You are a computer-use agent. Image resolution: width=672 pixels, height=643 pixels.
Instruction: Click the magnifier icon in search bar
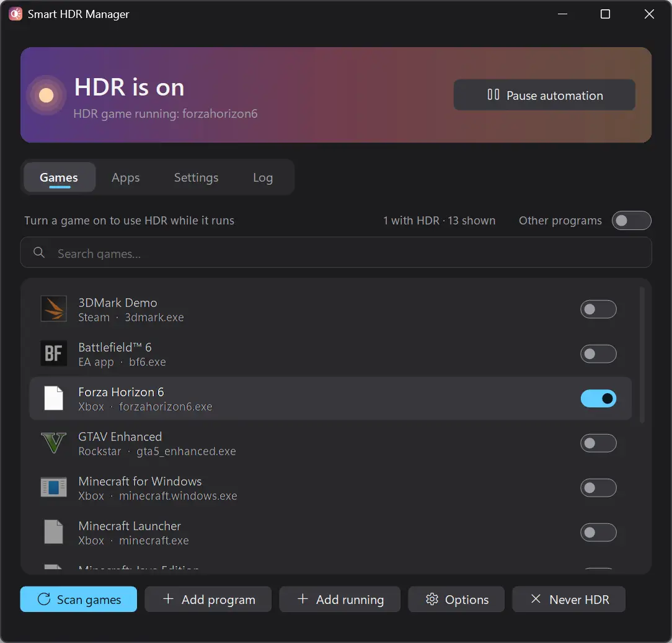tap(39, 252)
